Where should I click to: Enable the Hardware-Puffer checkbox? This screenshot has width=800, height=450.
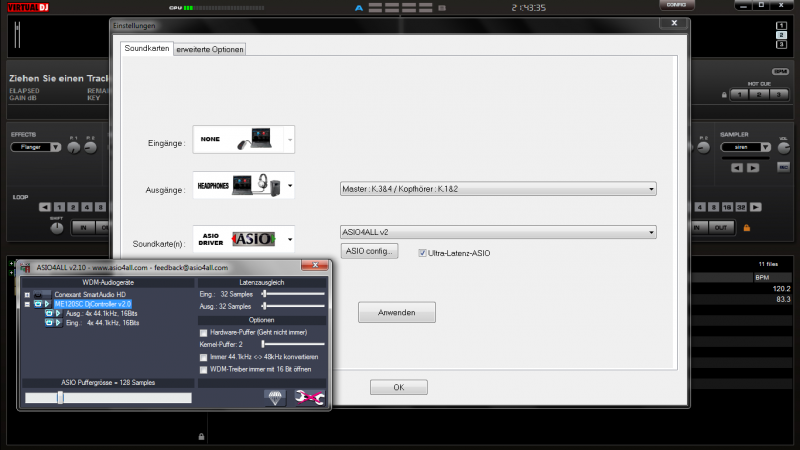tap(205, 332)
